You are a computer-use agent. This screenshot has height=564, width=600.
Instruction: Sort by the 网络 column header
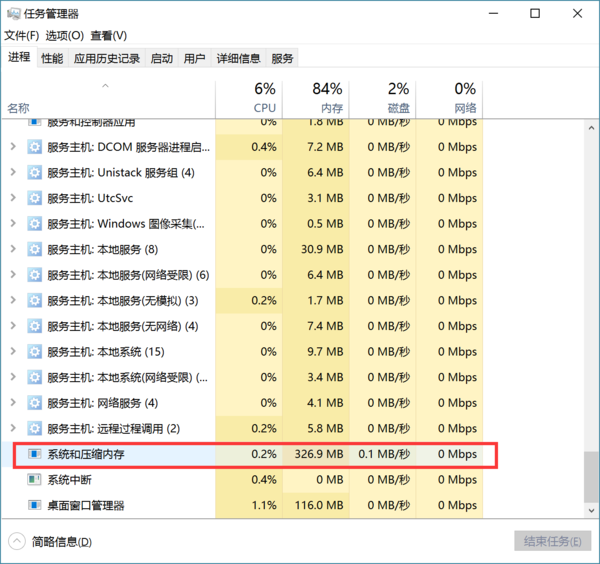click(x=449, y=99)
